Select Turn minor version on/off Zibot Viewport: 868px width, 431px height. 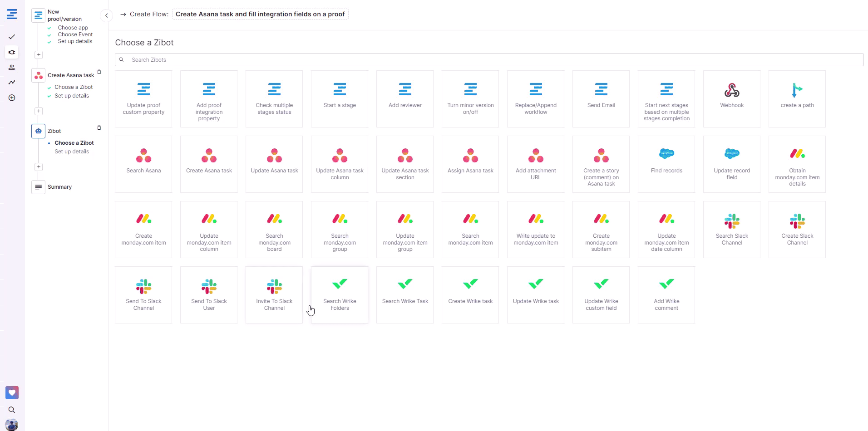tap(470, 99)
